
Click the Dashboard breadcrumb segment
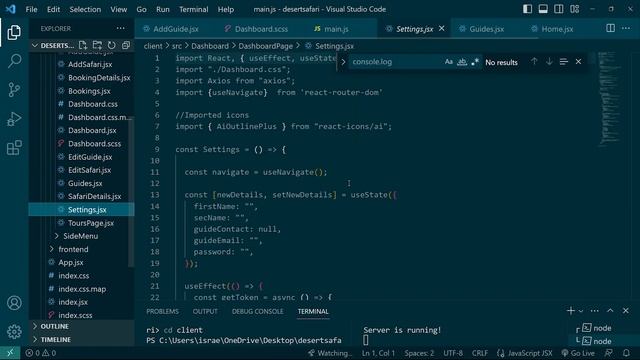pyautogui.click(x=210, y=46)
